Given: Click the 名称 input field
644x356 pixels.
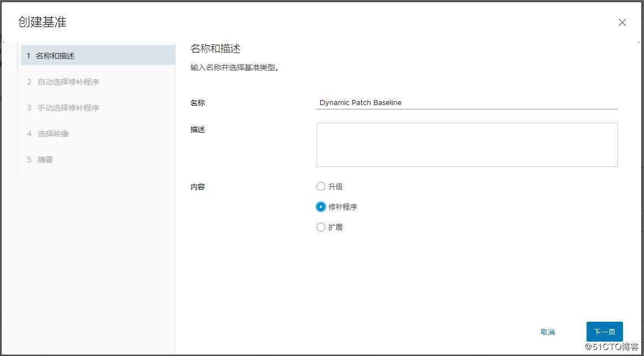Looking at the screenshot, I should point(467,103).
